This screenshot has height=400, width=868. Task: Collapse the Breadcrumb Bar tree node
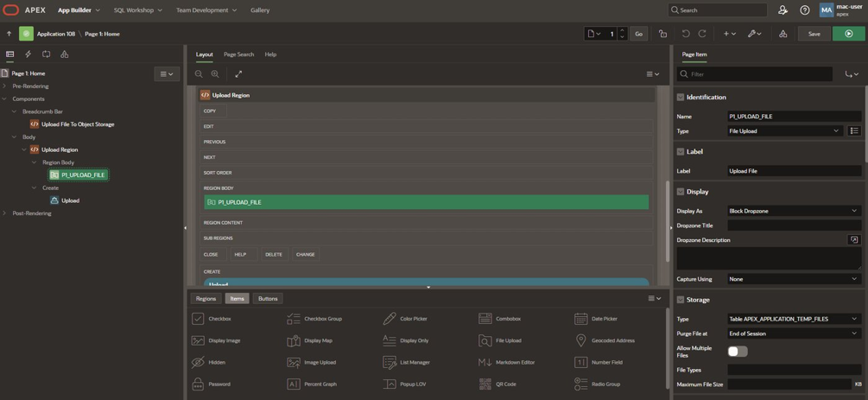(x=14, y=111)
